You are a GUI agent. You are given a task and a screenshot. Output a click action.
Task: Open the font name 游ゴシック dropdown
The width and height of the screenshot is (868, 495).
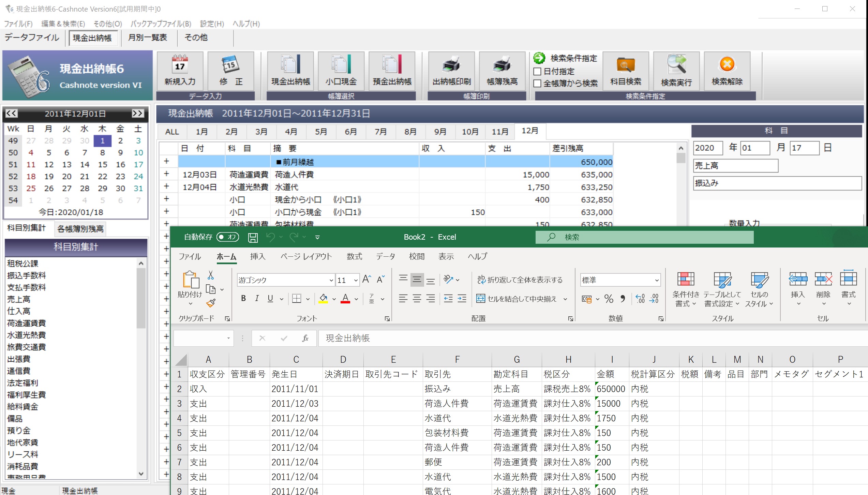(331, 280)
